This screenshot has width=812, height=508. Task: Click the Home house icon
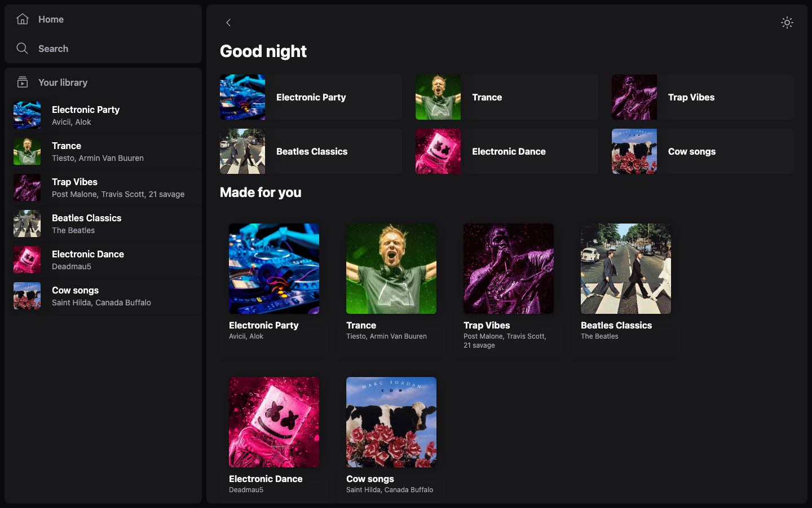coord(23,19)
